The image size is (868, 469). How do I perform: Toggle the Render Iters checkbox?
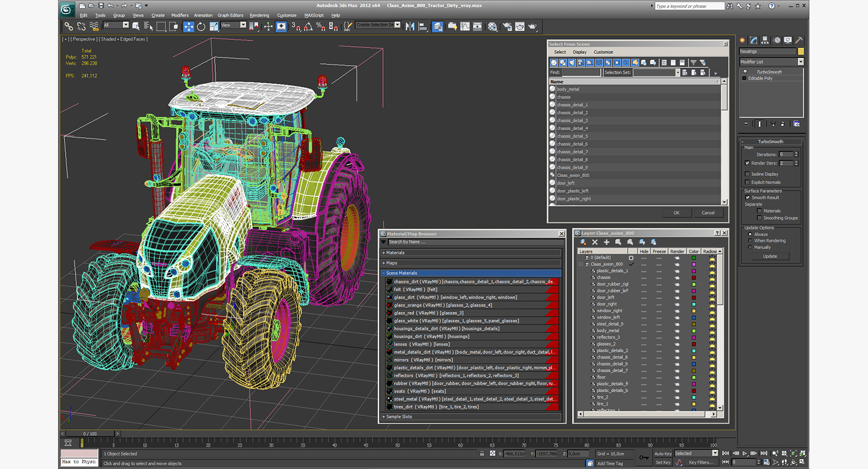747,163
